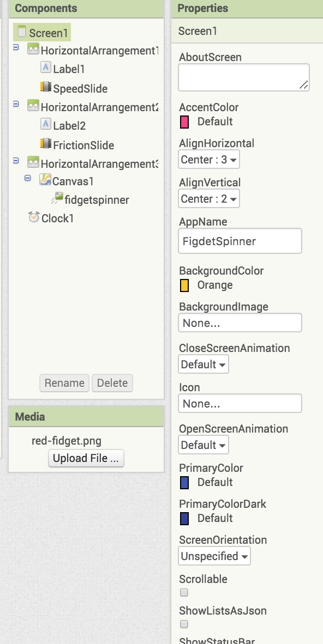Select the Clock1 clock icon
The width and height of the screenshot is (323, 644).
point(34,217)
